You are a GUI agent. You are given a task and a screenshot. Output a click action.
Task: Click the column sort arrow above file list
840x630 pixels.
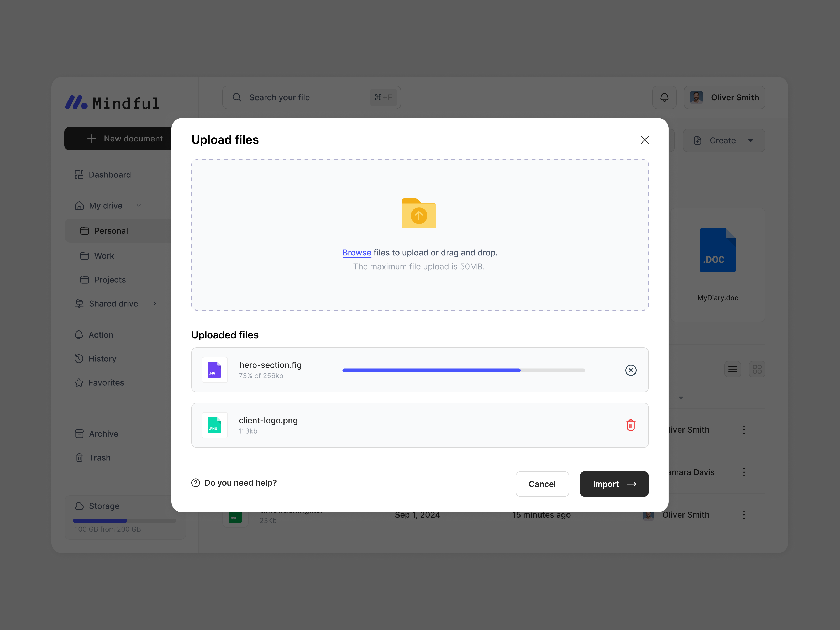[x=681, y=398]
